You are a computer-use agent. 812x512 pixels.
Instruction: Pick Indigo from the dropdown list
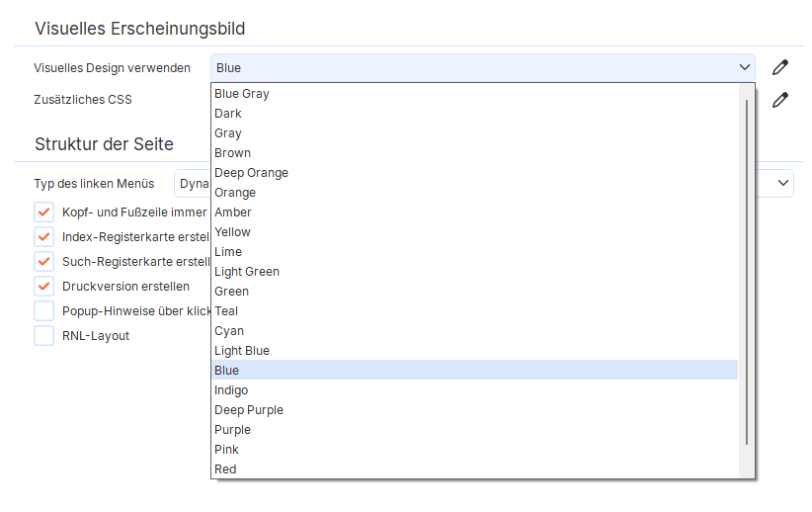231,390
